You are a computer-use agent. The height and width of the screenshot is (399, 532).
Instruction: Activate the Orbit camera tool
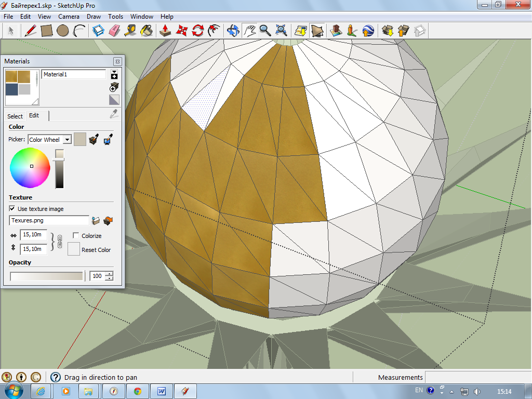(233, 31)
